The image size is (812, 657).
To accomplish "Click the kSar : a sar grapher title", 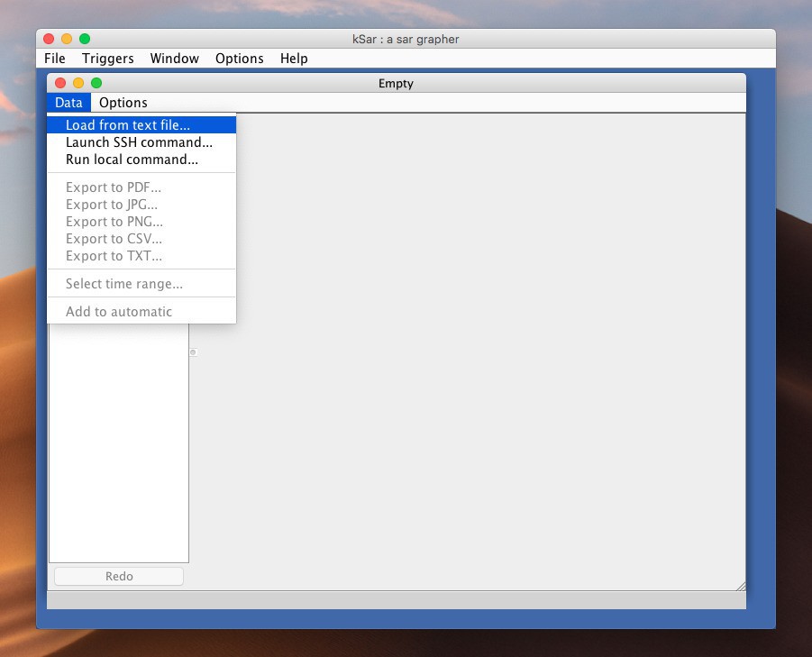I will pos(406,40).
